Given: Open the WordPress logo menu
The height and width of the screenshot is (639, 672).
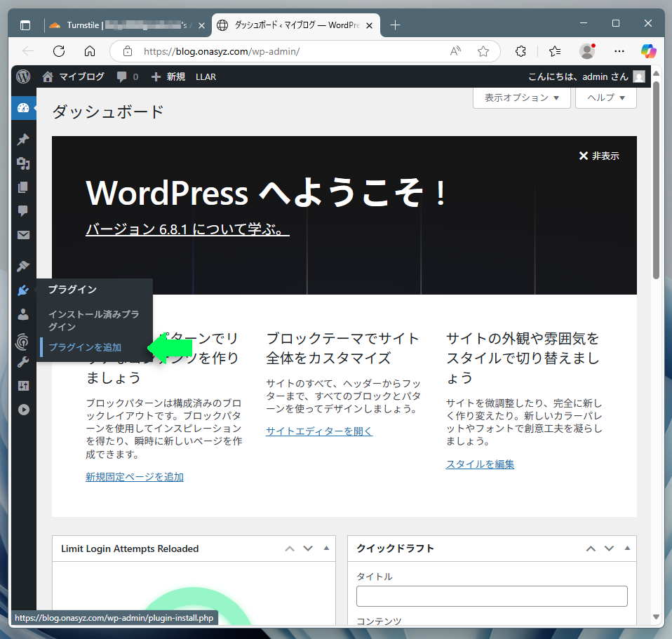Looking at the screenshot, I should point(23,76).
